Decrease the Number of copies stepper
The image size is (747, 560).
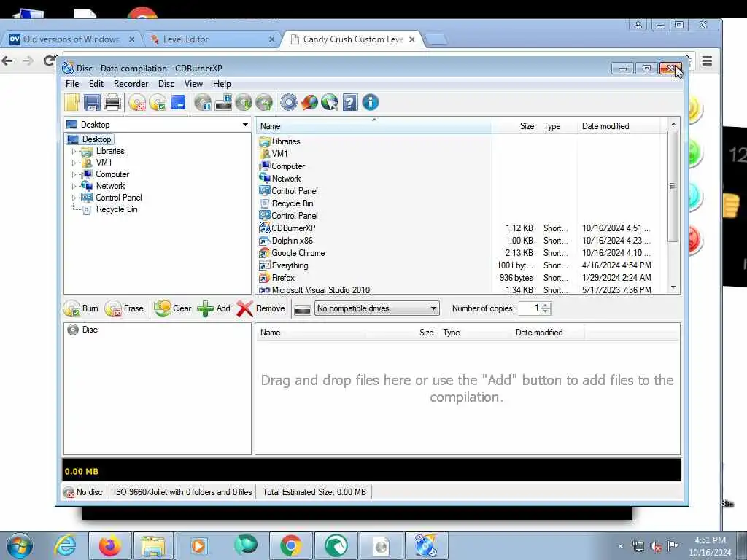(x=546, y=311)
